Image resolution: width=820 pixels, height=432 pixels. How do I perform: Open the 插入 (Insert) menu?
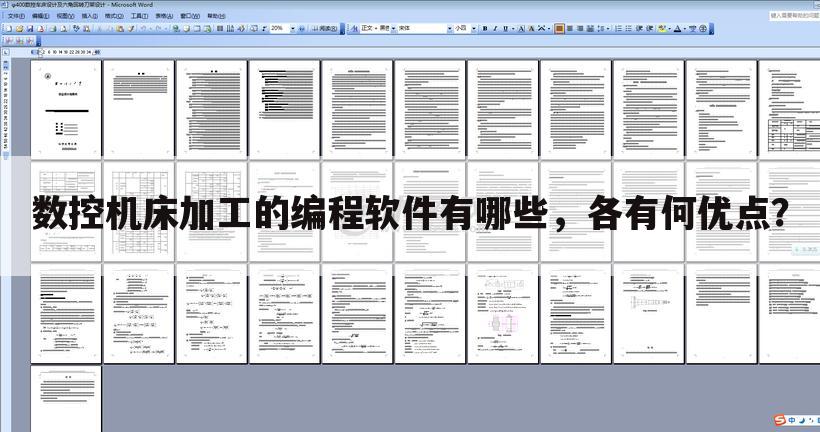pos(89,16)
